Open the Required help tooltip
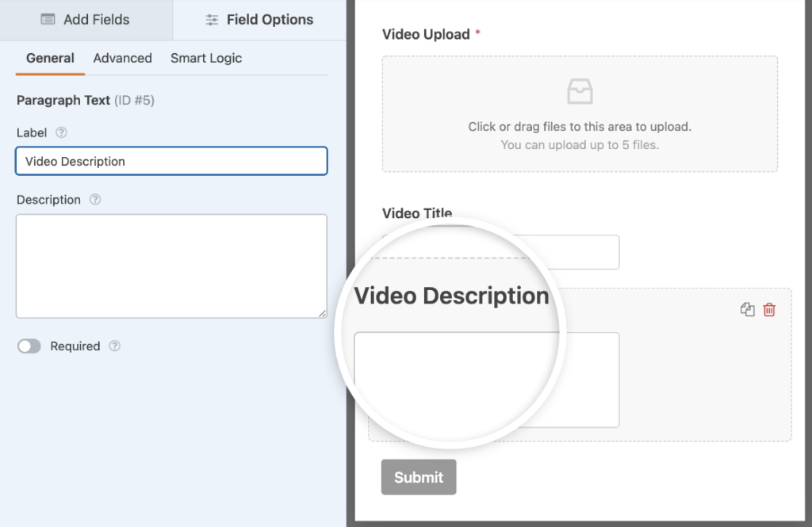Viewport: 812px width, 527px height. [114, 346]
